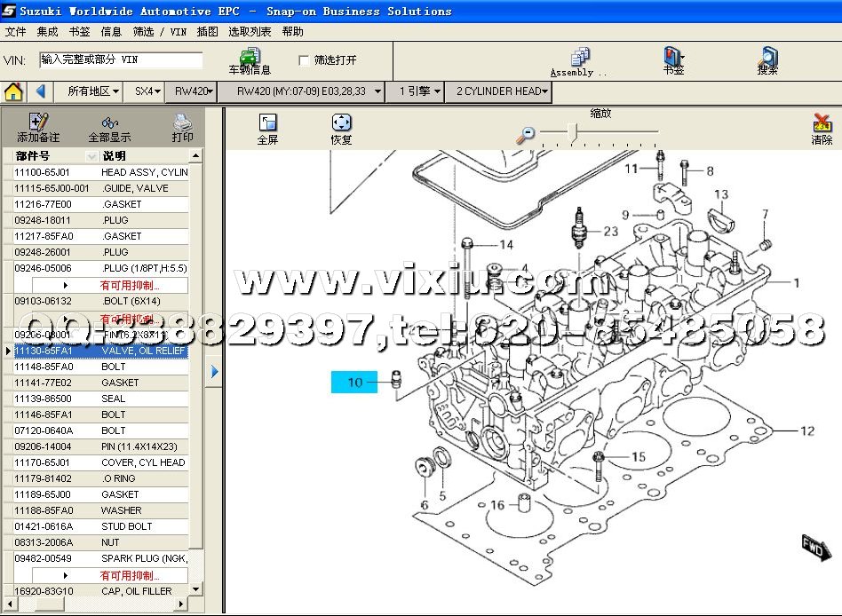Screen dimensions: 842x616
Task: Click the zoom (缩放) slider handle
Action: pyautogui.click(x=574, y=134)
